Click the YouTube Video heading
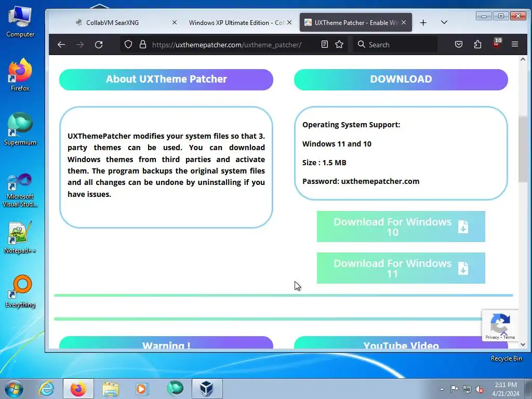 click(x=401, y=343)
